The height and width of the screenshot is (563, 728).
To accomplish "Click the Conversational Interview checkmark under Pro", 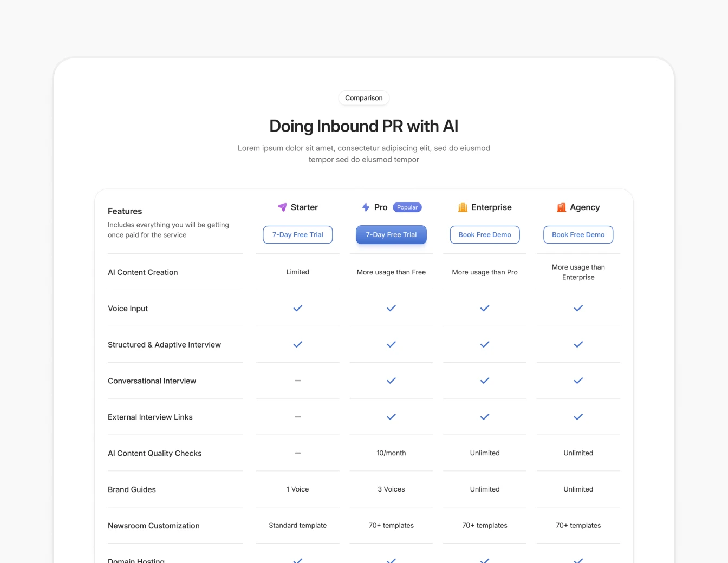I will [391, 381].
